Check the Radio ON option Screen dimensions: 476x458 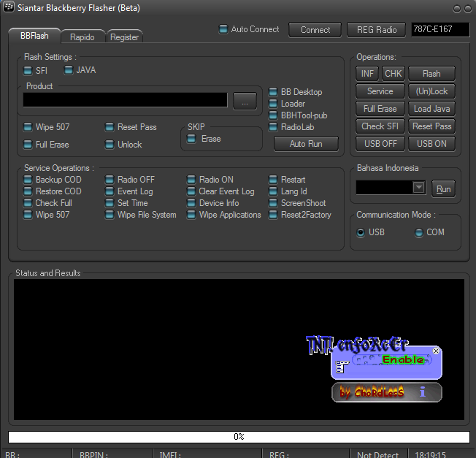coord(191,180)
